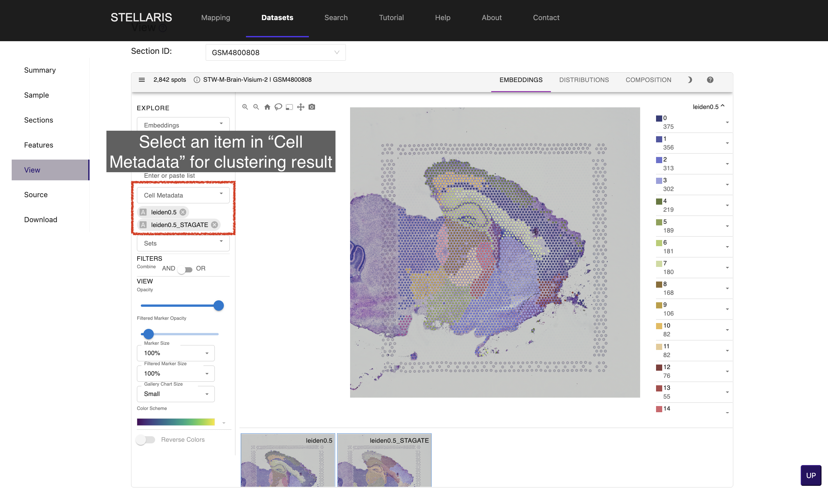Click the Filtered Marker Opacity slider handle
This screenshot has width=828, height=504.
149,334
